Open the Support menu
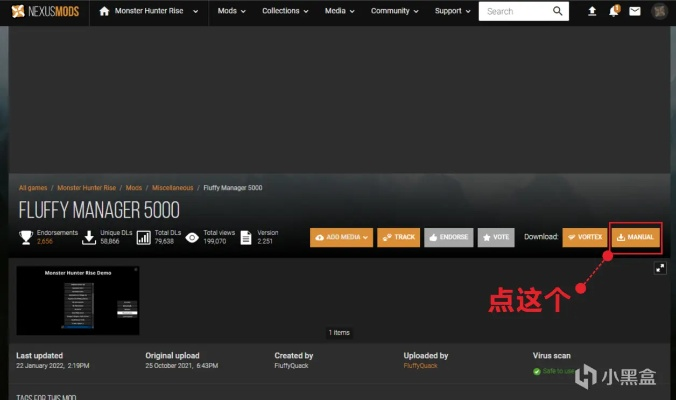 (x=453, y=12)
